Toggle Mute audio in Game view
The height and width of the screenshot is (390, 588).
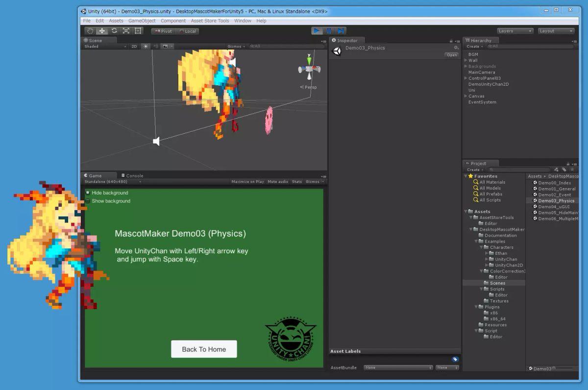[x=278, y=182]
